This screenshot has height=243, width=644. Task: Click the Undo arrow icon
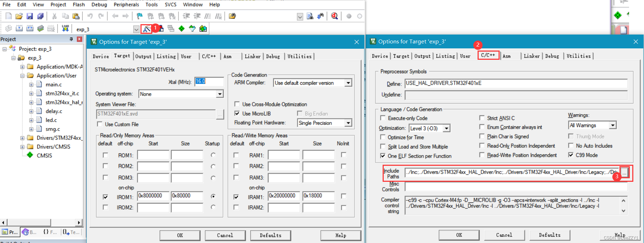[90, 16]
